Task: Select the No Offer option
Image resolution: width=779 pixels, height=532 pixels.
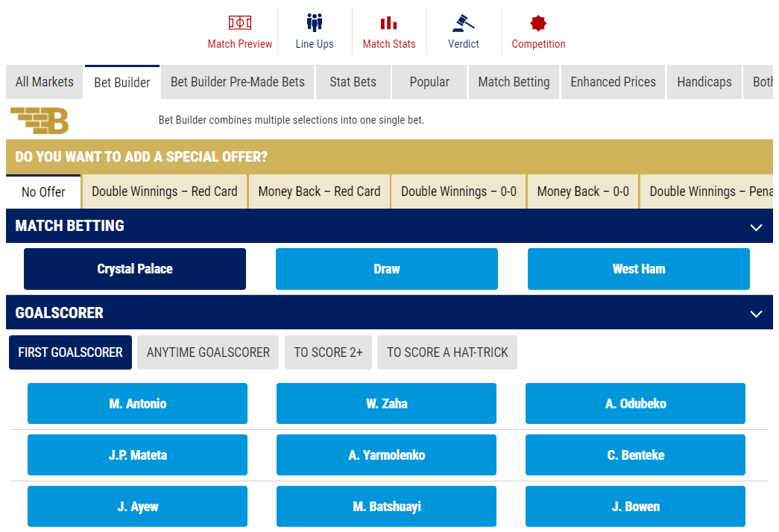Action: pyautogui.click(x=43, y=191)
